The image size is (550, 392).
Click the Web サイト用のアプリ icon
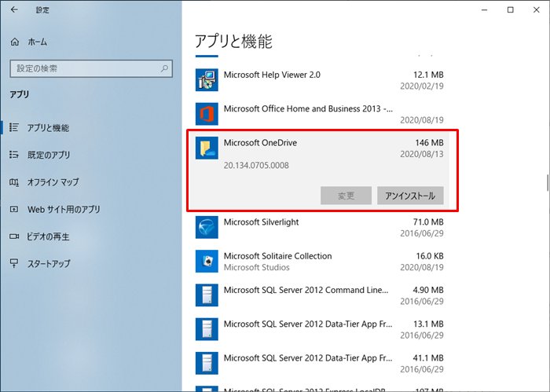click(x=14, y=209)
